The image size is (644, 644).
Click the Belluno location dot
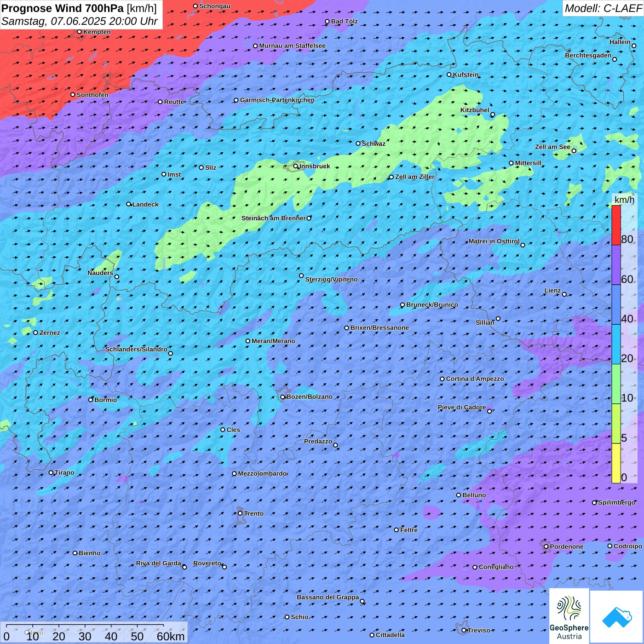459,495
